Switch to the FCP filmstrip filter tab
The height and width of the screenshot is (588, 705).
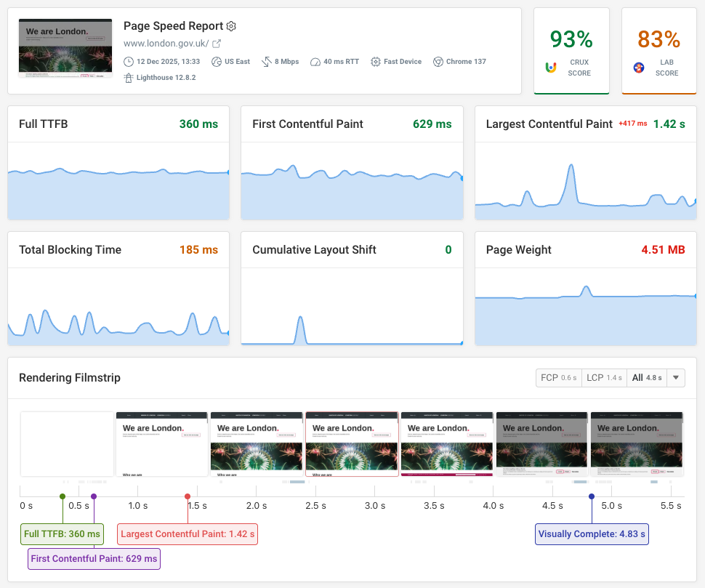coord(558,377)
